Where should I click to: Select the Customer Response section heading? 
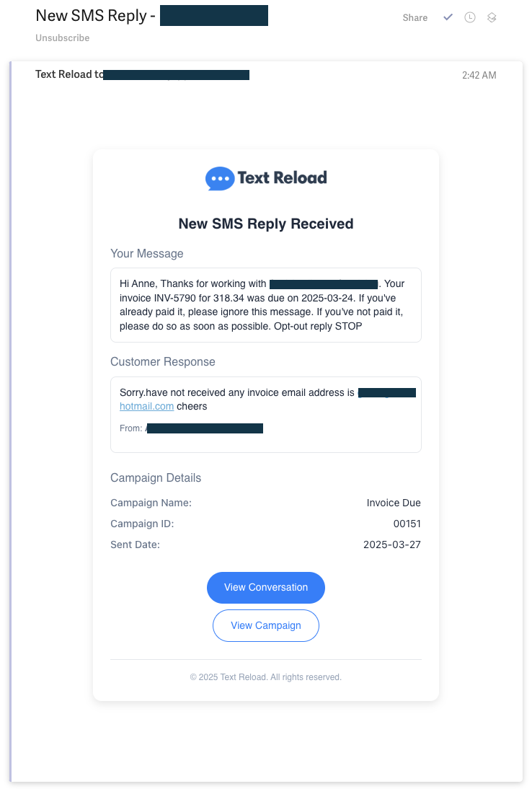163,361
